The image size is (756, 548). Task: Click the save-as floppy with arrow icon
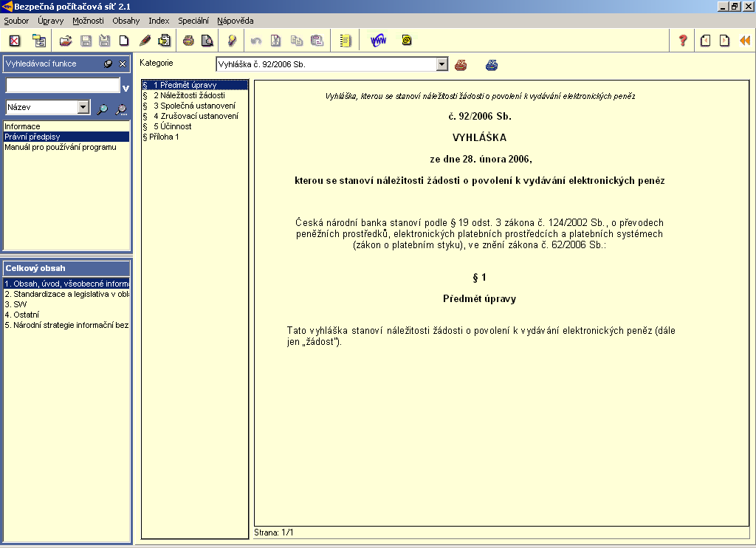coord(104,41)
